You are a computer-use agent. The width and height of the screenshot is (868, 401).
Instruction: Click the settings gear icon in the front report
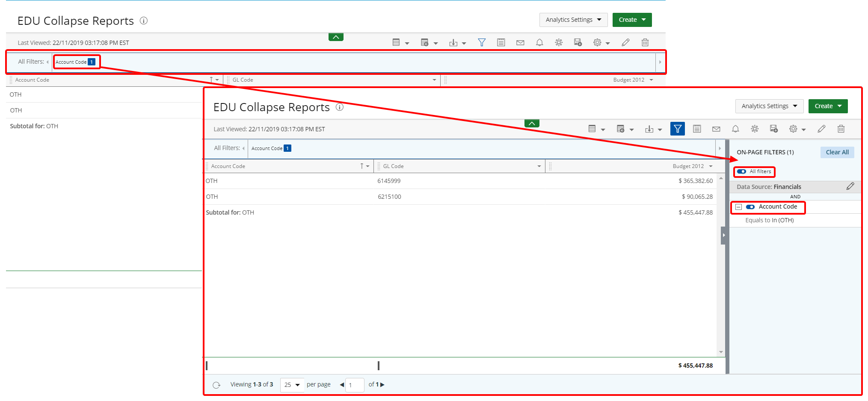coord(793,129)
